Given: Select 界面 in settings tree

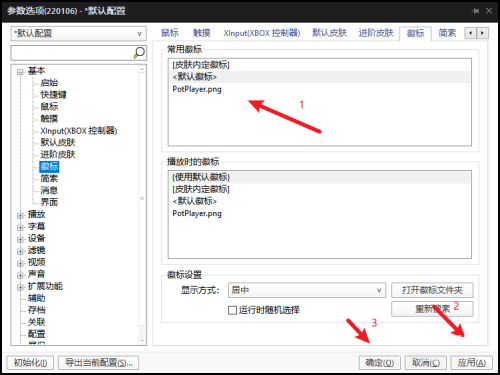Looking at the screenshot, I should point(49,202).
